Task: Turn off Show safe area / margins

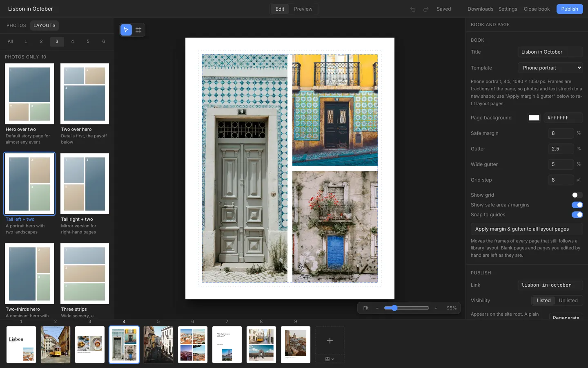Action: (577, 205)
